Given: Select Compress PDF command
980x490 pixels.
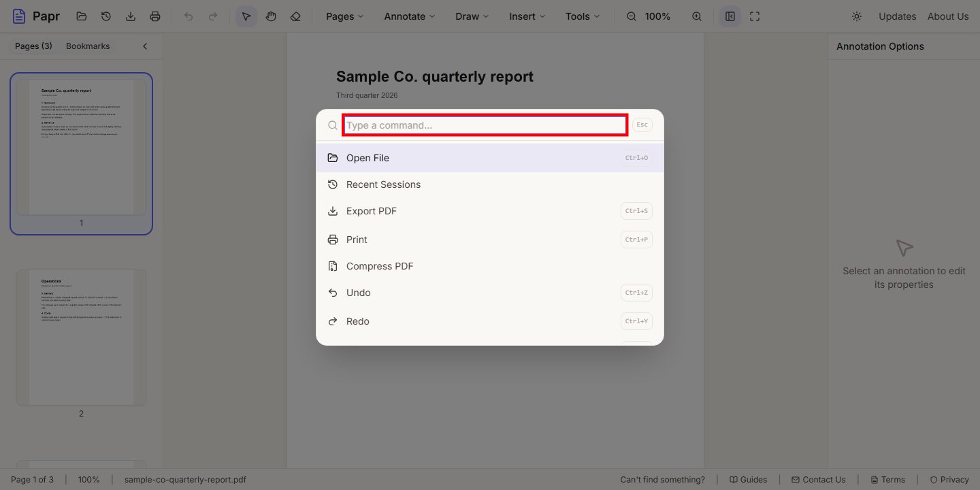Looking at the screenshot, I should click(490, 266).
